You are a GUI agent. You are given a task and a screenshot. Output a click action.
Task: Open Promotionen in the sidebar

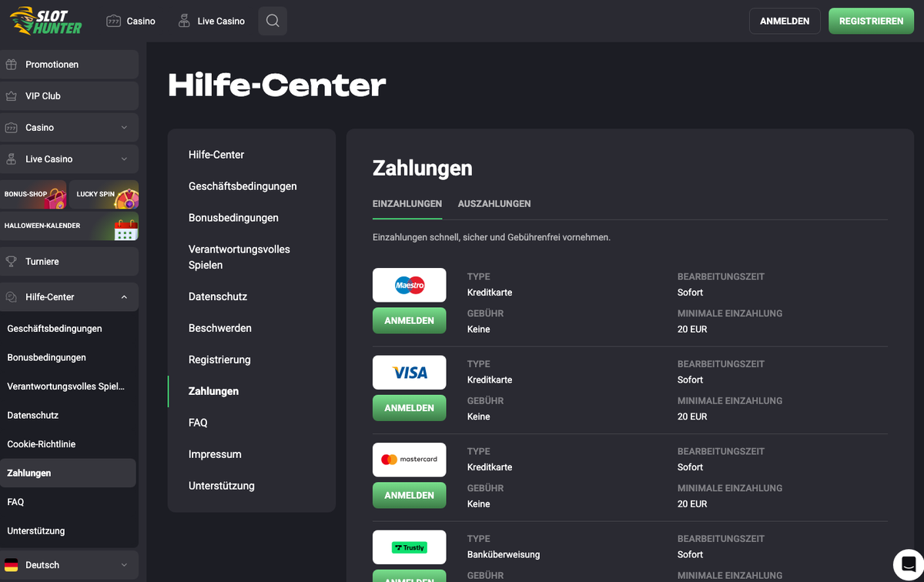pyautogui.click(x=69, y=65)
